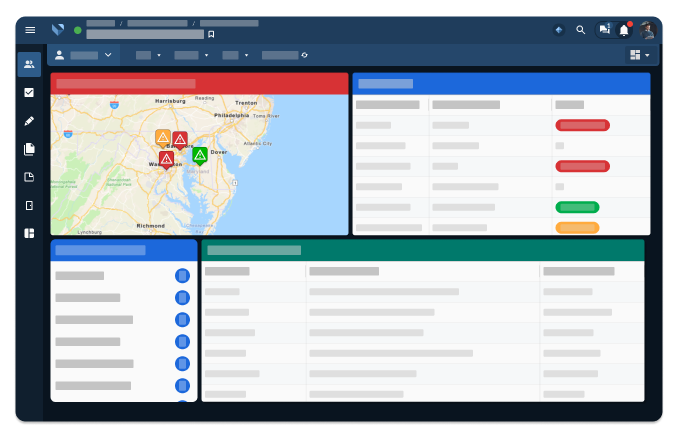The width and height of the screenshot is (675, 440).
Task: Click the blue circle button in fifth list row
Action: [183, 364]
